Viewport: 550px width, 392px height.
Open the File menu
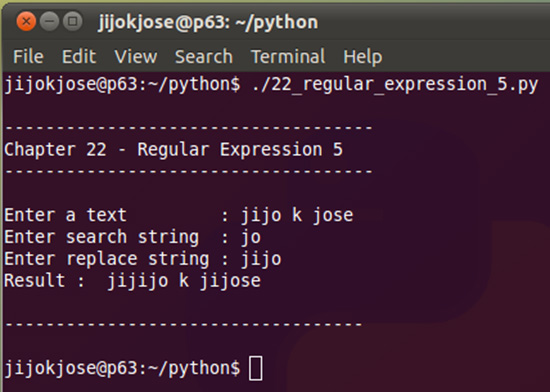click(28, 56)
